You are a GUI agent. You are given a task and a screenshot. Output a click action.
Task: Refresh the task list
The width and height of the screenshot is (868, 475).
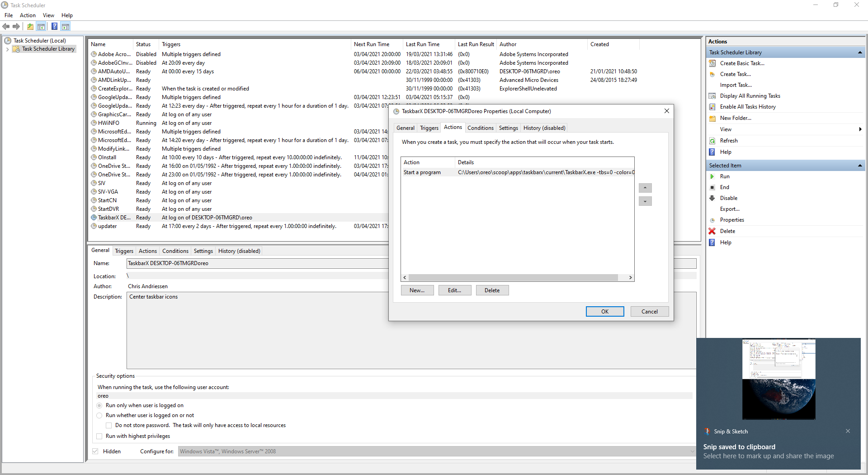pos(729,140)
